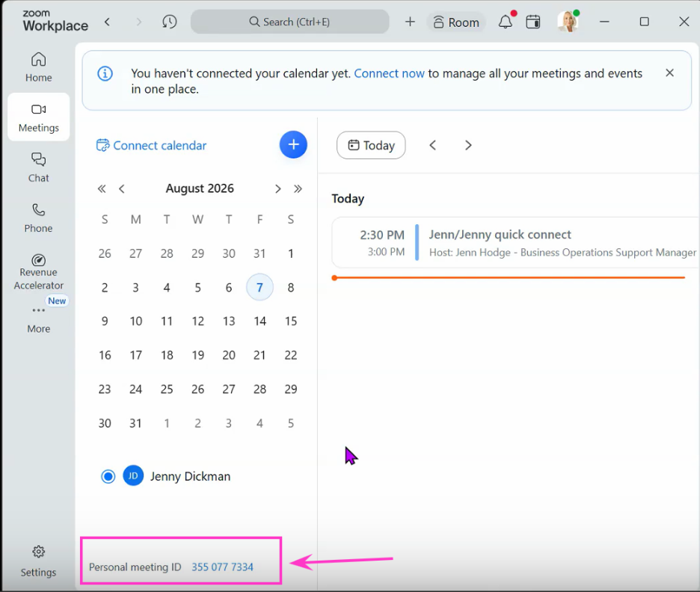This screenshot has height=592, width=700.
Task: Select August 10 in the calendar
Action: (x=135, y=321)
